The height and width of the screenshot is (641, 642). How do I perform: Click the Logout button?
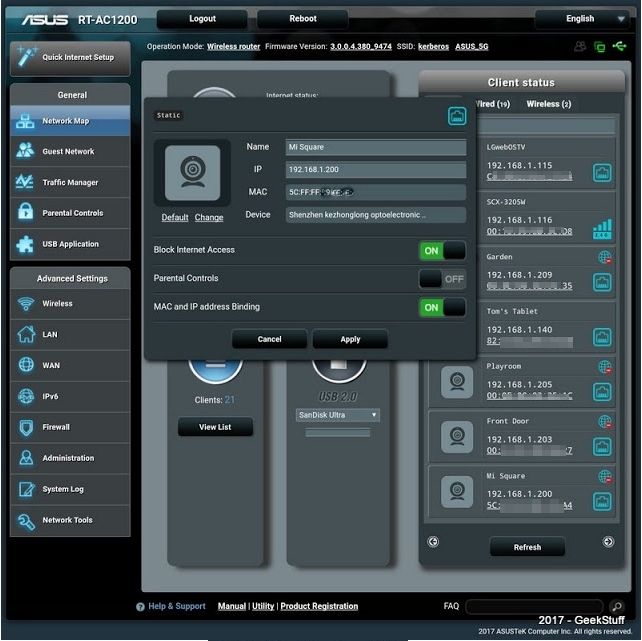[x=202, y=19]
